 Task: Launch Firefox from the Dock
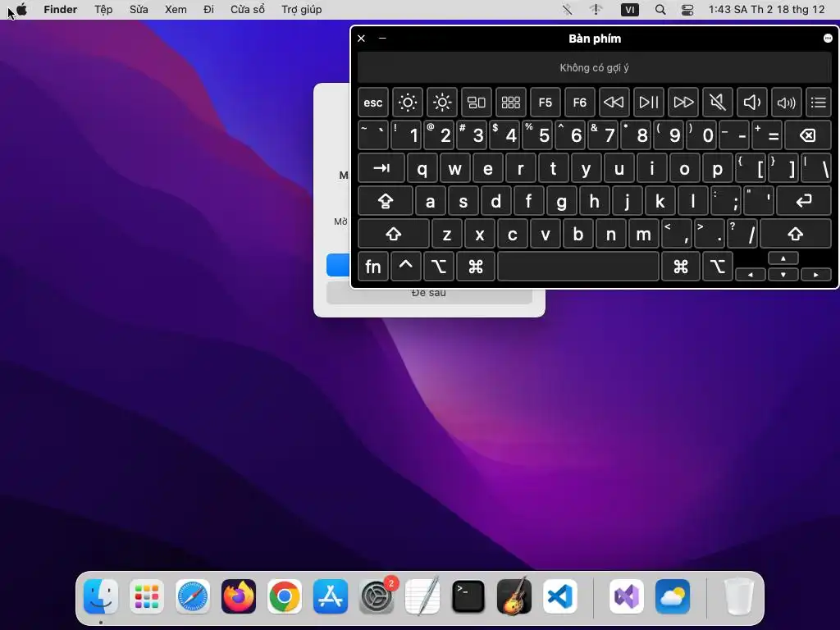[x=239, y=596]
